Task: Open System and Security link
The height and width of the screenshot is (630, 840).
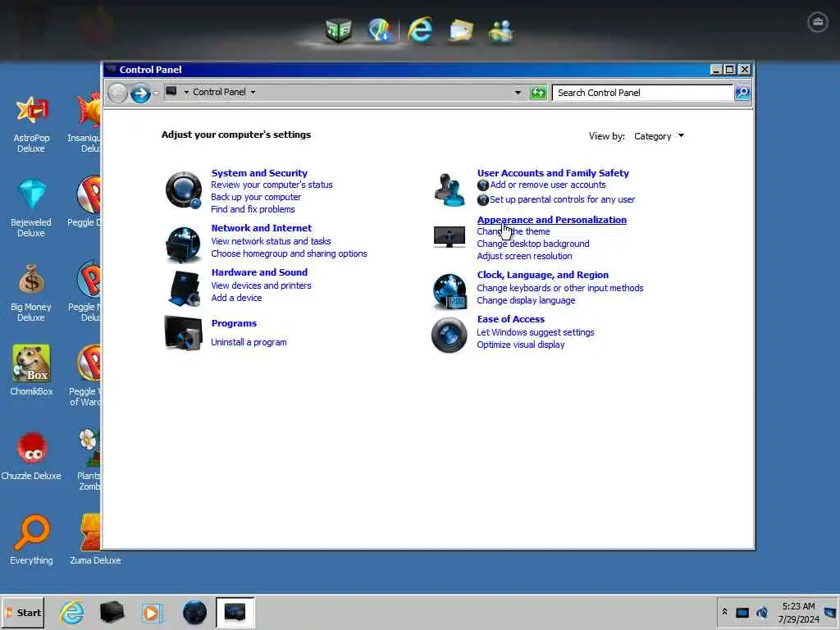Action: click(259, 173)
